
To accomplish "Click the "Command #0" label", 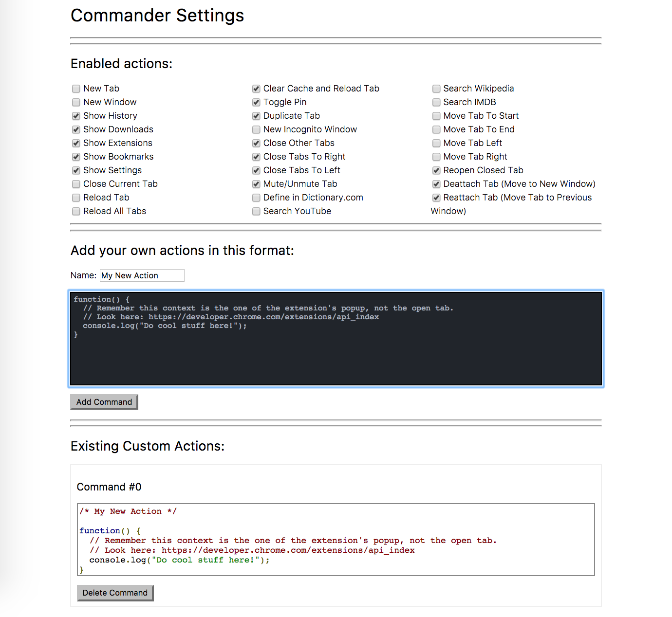I will 109,487.
